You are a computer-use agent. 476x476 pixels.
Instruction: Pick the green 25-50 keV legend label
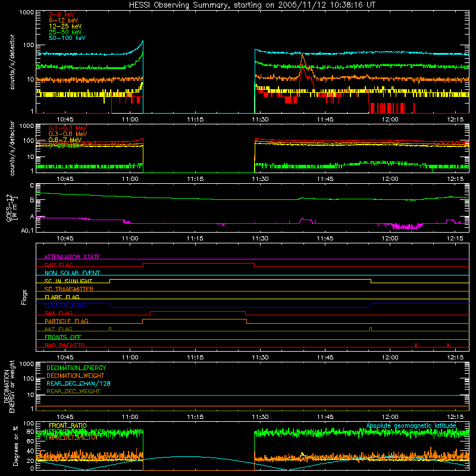point(65,32)
